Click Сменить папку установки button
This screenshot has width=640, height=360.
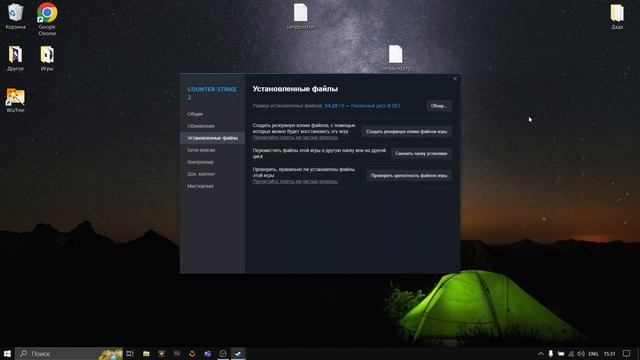pos(421,153)
